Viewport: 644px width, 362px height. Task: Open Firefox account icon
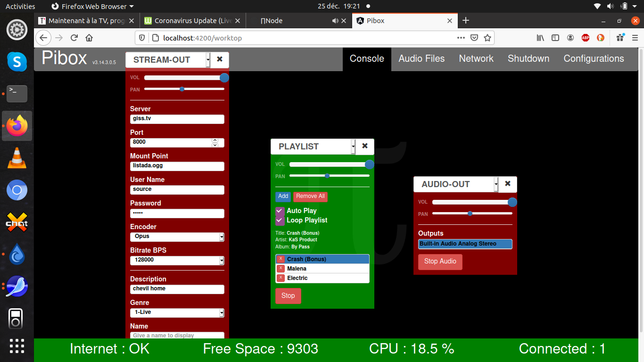[x=570, y=38]
